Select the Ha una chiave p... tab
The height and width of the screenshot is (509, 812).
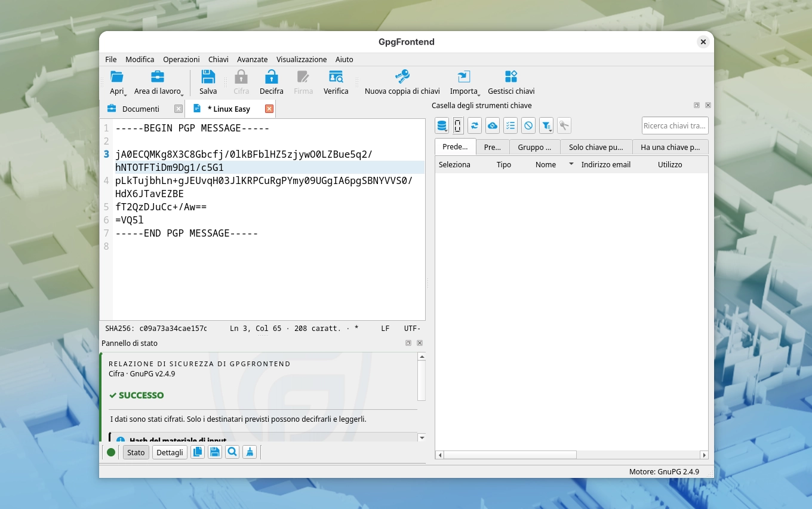(670, 147)
